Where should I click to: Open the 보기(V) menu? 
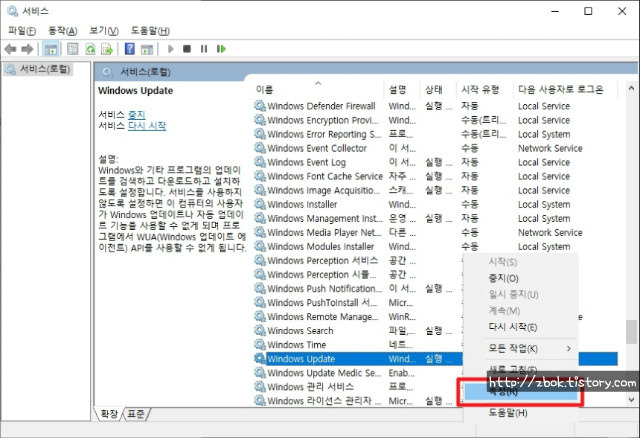pyautogui.click(x=104, y=31)
